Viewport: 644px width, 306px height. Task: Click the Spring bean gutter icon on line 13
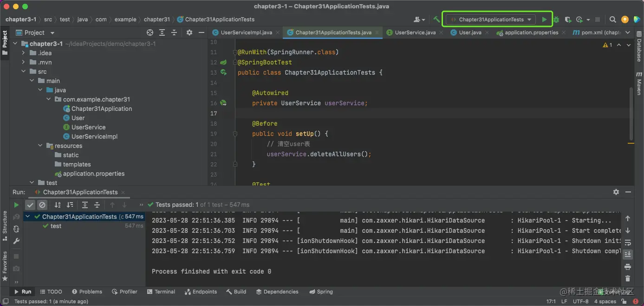223,72
